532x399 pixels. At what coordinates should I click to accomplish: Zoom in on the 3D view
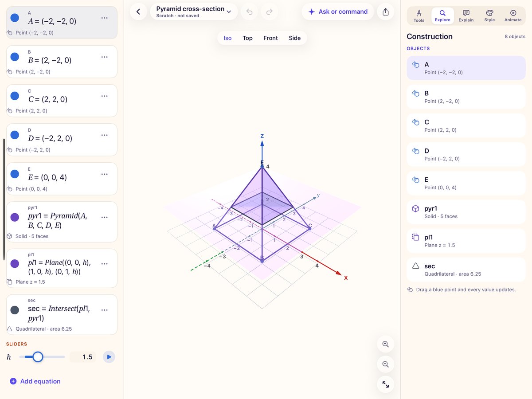386,344
